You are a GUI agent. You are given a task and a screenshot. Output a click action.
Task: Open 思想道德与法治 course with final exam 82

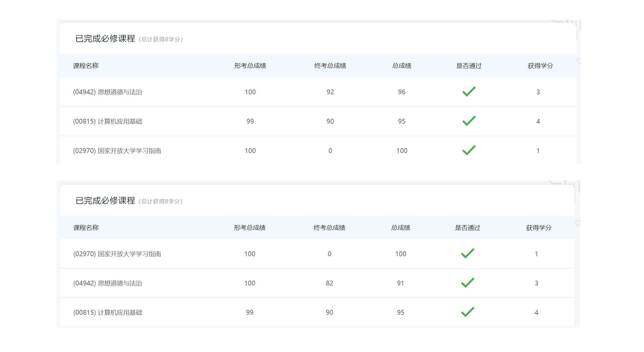(x=108, y=283)
